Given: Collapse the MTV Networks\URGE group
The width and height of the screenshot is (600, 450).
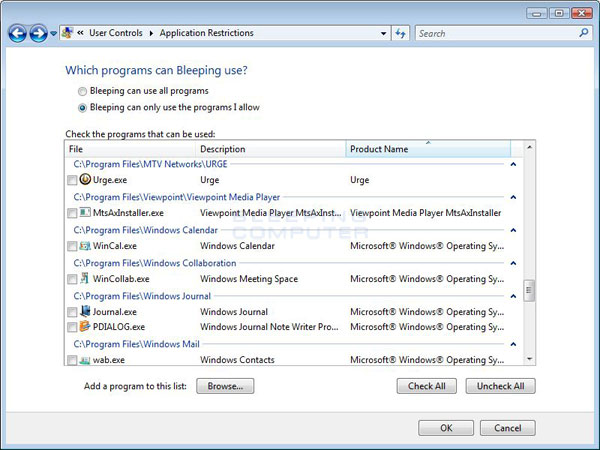Looking at the screenshot, I should point(514,164).
